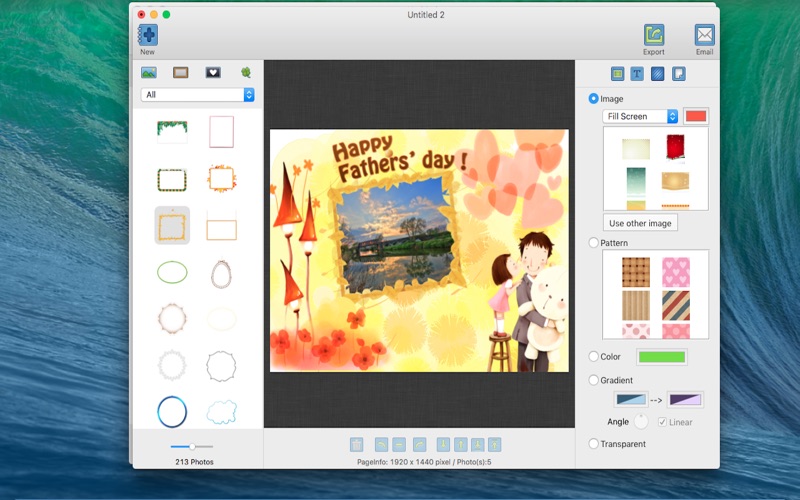Choose the green dotted rectangle frame

(x=172, y=179)
